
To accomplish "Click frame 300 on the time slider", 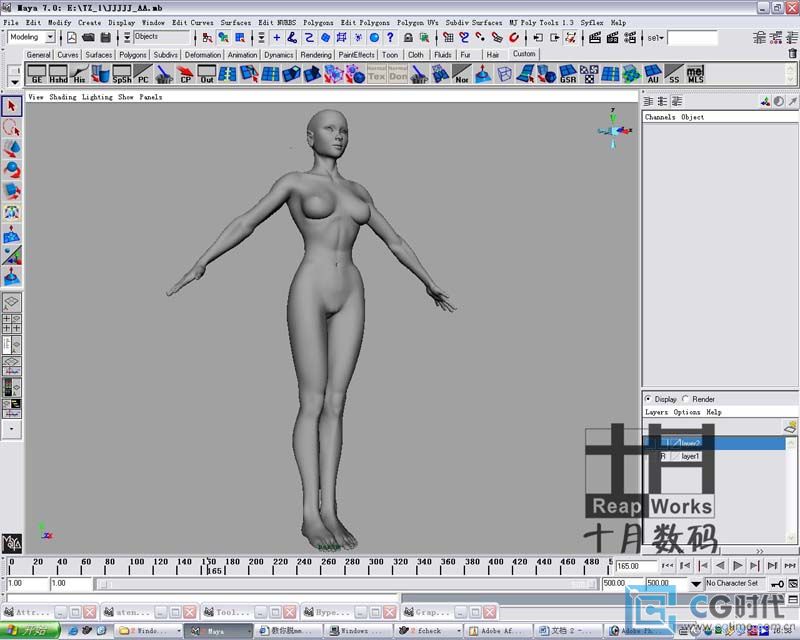I will tap(376, 566).
